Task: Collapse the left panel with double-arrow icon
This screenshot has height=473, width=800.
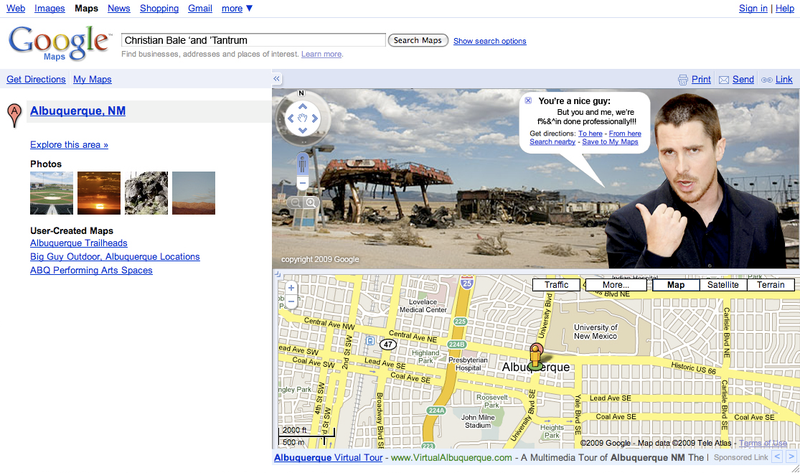Action: pyautogui.click(x=277, y=79)
